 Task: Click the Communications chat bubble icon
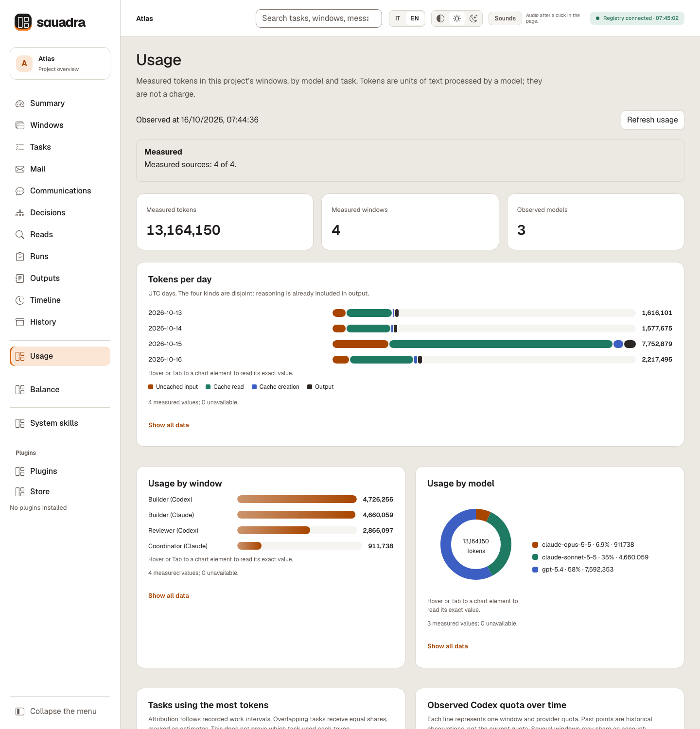[x=20, y=191]
